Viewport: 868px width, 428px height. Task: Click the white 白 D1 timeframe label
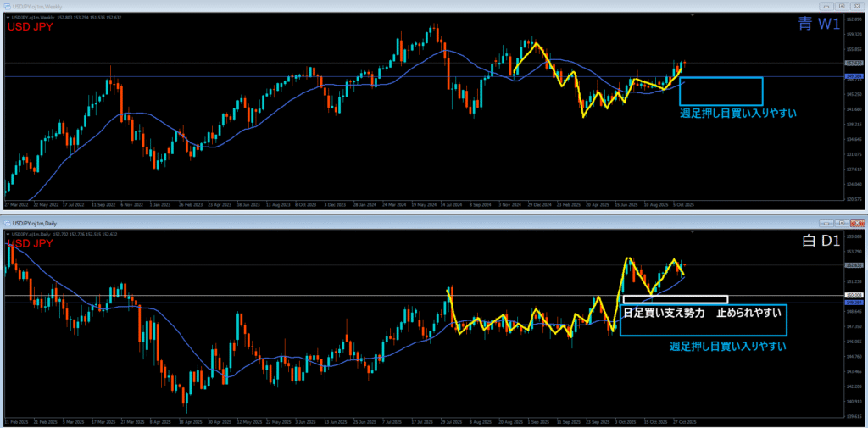coord(820,242)
